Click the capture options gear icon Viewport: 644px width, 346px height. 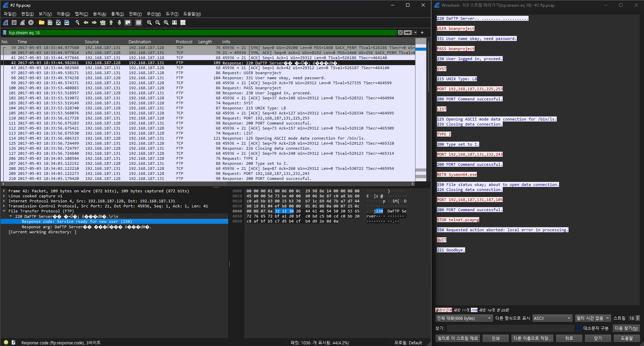31,22
